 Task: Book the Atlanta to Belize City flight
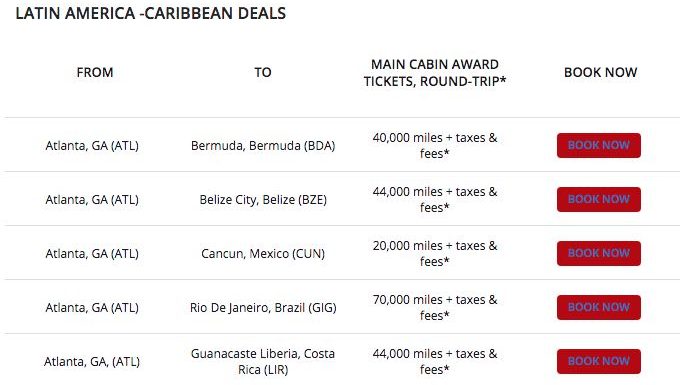coord(599,200)
